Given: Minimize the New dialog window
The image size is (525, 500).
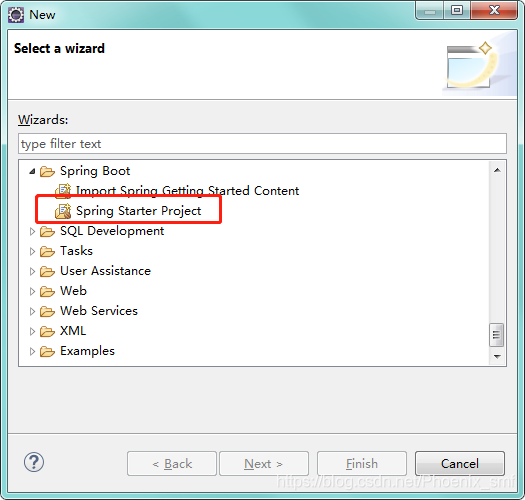Looking at the screenshot, I should (430, 11).
